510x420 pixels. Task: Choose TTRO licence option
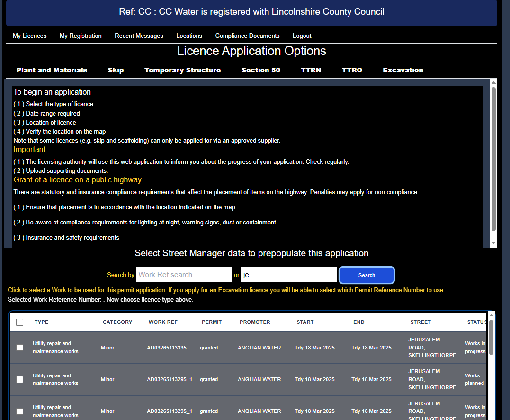[352, 70]
